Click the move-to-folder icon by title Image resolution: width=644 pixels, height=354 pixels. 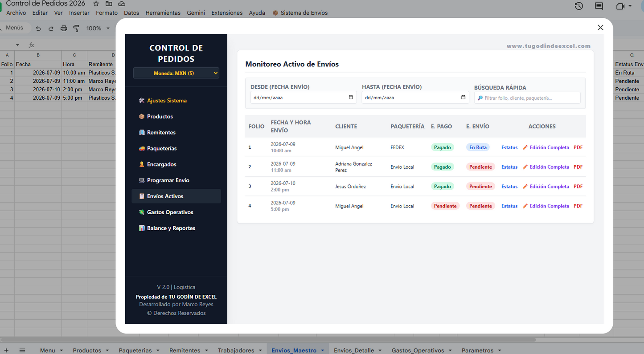109,4
